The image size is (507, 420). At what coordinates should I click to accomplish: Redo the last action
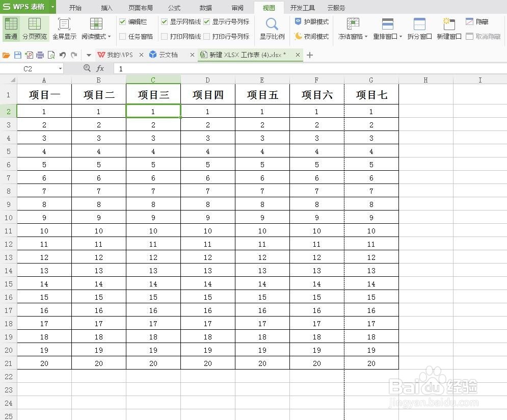[74, 55]
